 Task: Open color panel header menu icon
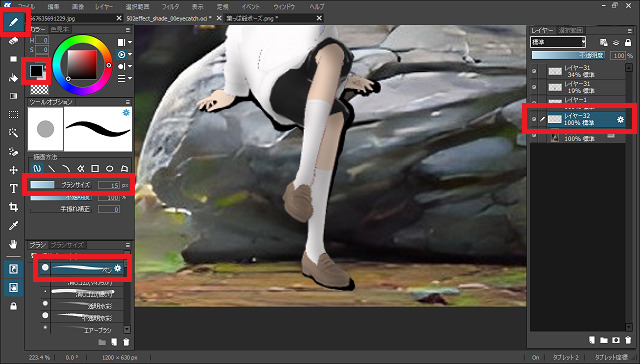tap(128, 30)
